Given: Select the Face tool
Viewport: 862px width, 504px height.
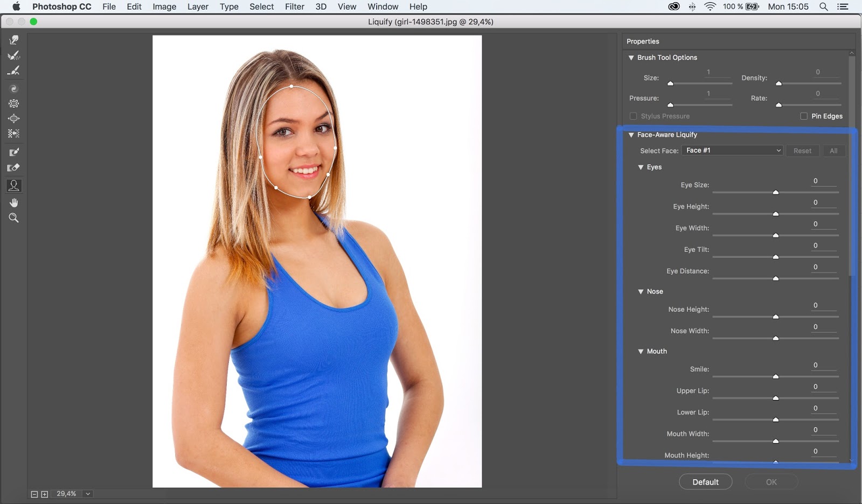Looking at the screenshot, I should (x=13, y=185).
